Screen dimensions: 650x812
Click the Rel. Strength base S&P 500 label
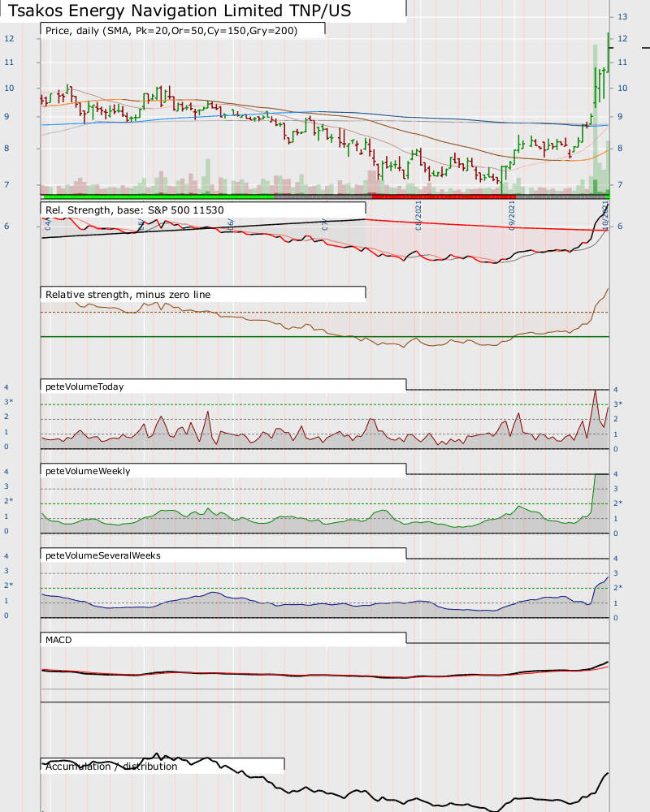pyautogui.click(x=135, y=210)
